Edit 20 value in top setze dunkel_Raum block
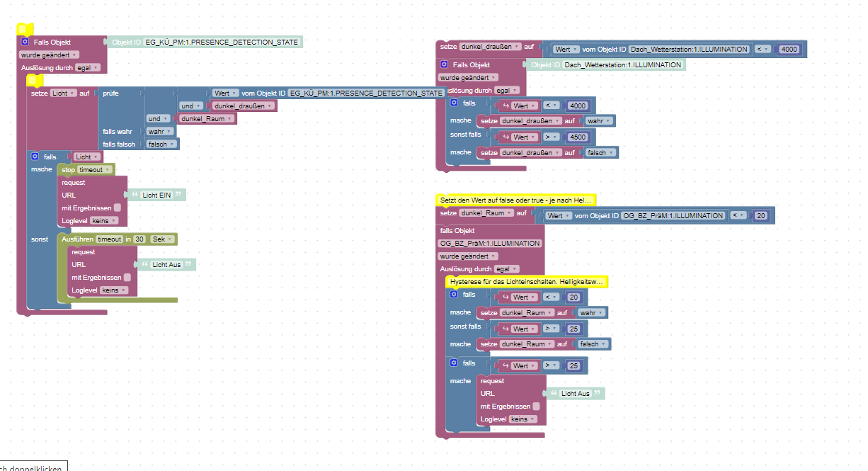 [760, 216]
